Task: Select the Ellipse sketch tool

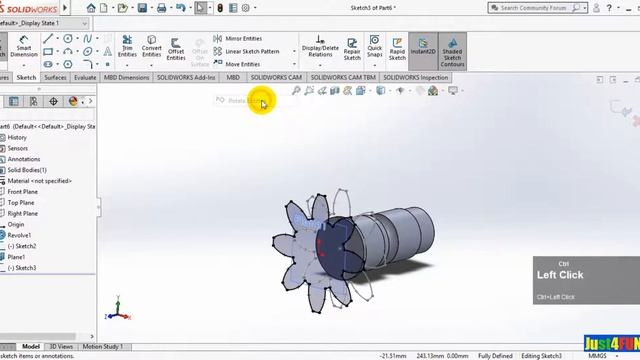Action: pyautogui.click(x=87, y=52)
